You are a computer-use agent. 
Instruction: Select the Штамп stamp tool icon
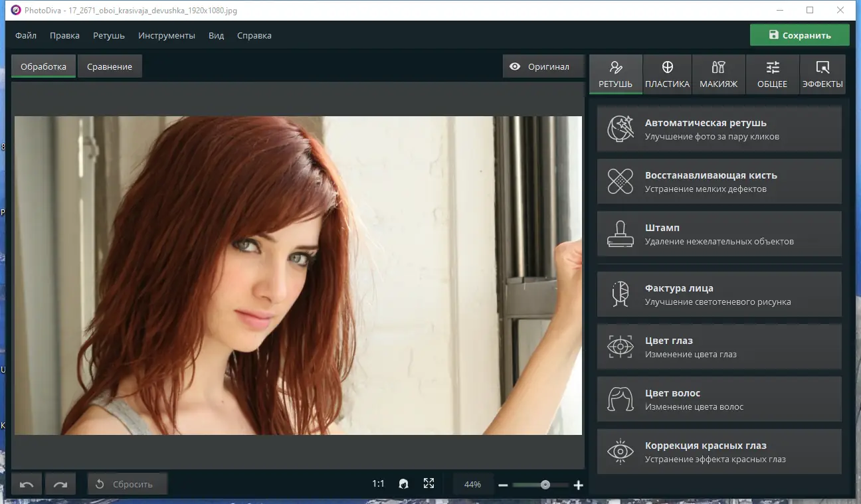tap(620, 233)
